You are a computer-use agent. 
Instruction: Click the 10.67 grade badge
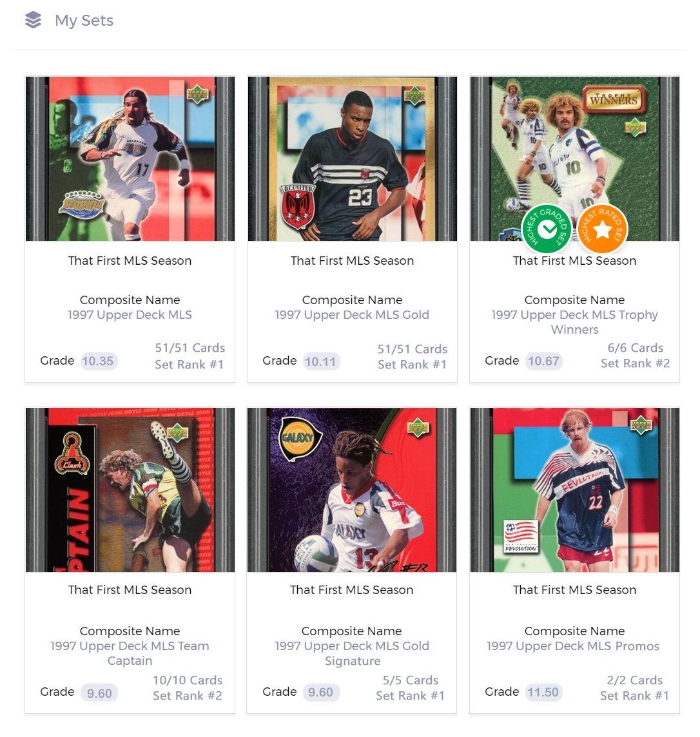tap(543, 361)
